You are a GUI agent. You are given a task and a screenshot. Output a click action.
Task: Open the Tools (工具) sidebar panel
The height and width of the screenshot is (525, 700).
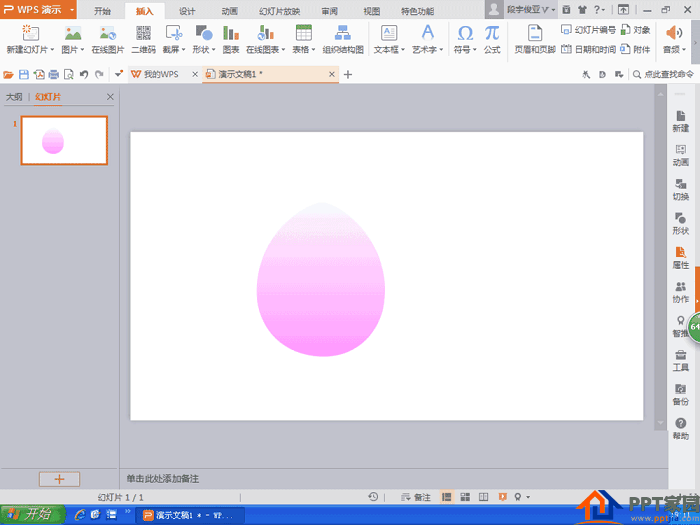(x=680, y=361)
